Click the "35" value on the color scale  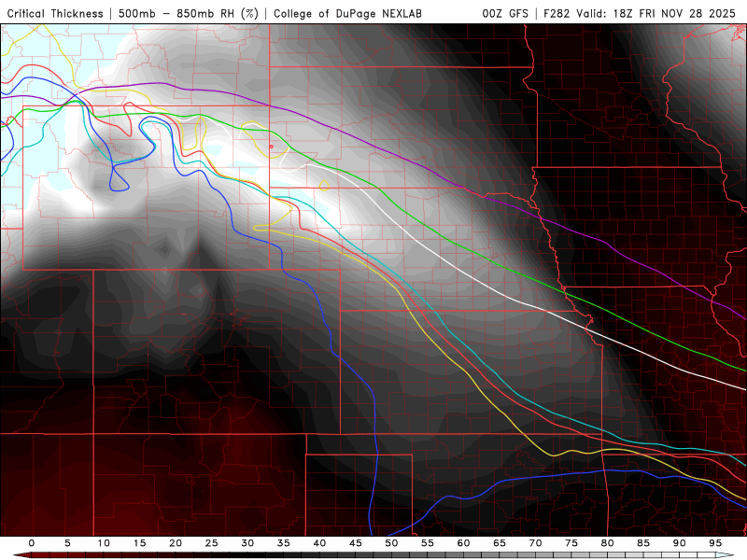(x=284, y=543)
